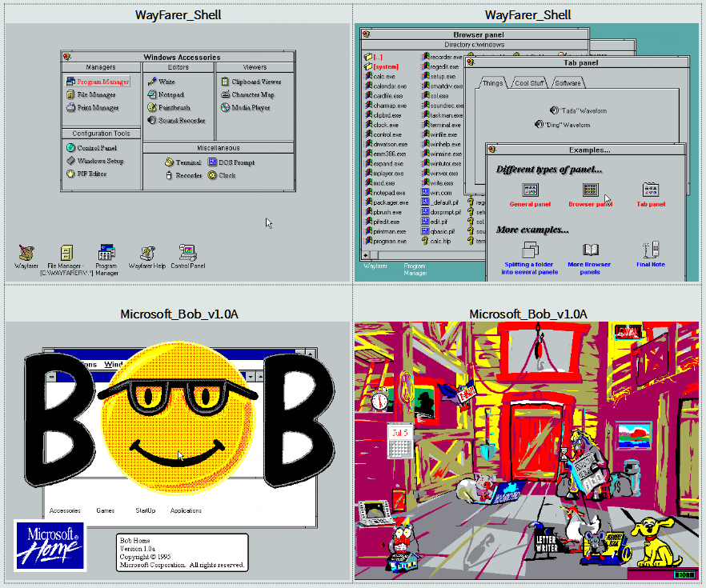Open Accessories group behind Bob splash
The image size is (706, 588).
pos(65,510)
